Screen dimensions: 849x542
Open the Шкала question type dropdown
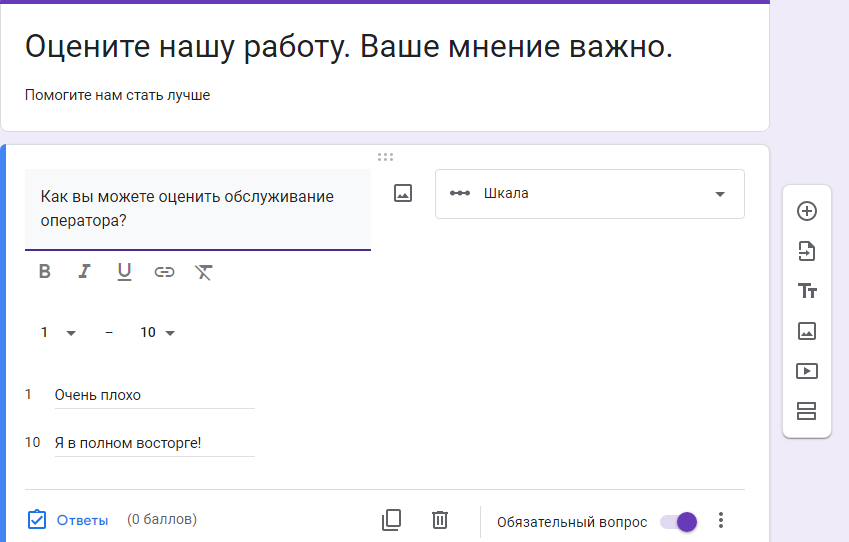(x=590, y=194)
